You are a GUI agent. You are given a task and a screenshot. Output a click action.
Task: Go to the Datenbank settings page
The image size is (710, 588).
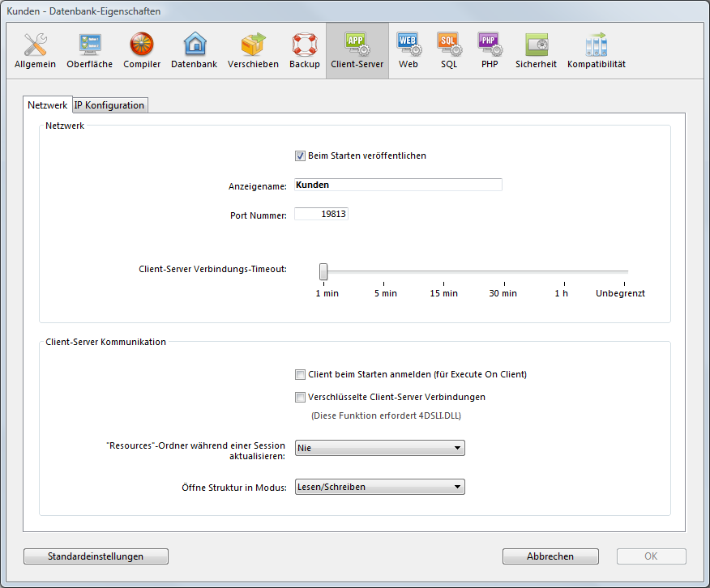pyautogui.click(x=194, y=50)
